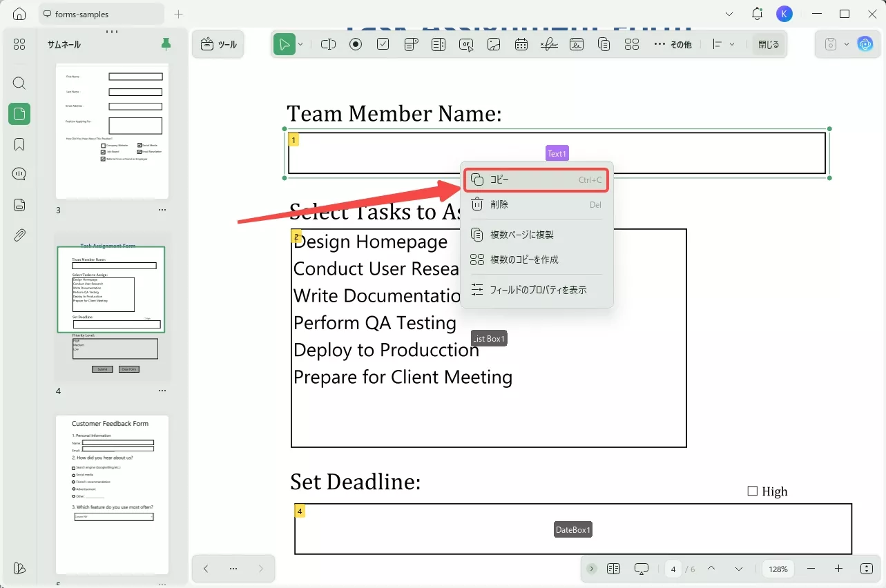Open the tab list chevron in title bar

pos(730,14)
